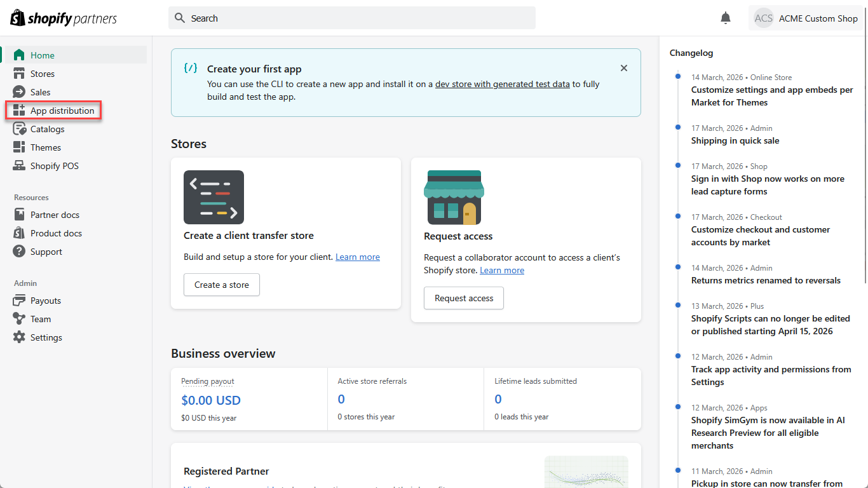
Task: Click the Team icon in sidebar
Action: point(19,319)
